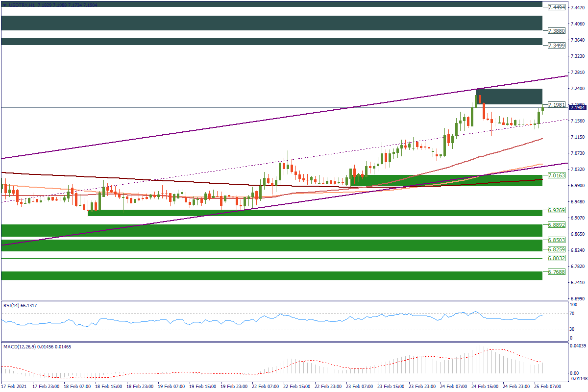Click the current price marker 7.1904
The width and height of the screenshot is (588, 392).
578,107
